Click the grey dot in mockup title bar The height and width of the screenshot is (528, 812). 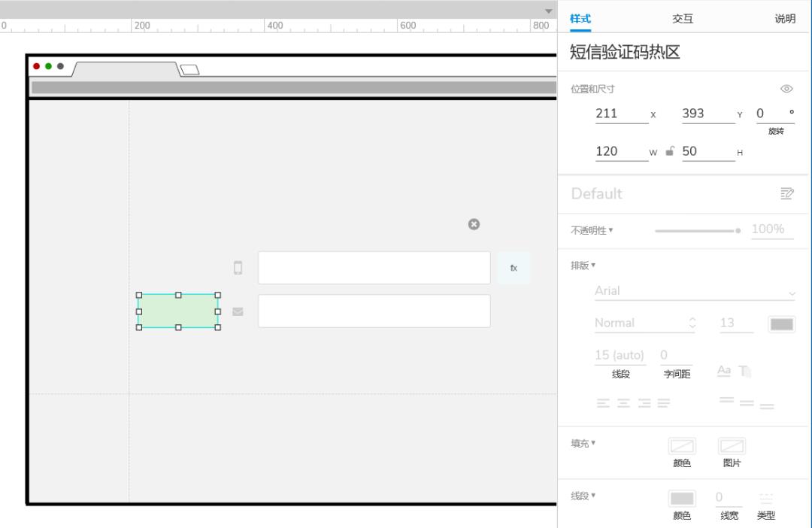click(x=60, y=66)
